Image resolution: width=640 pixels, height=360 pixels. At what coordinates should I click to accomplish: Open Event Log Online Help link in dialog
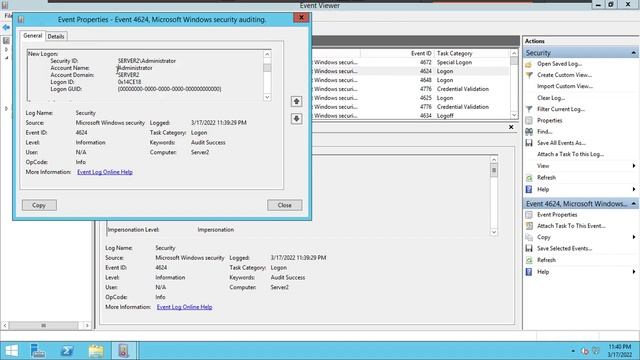pyautogui.click(x=105, y=172)
